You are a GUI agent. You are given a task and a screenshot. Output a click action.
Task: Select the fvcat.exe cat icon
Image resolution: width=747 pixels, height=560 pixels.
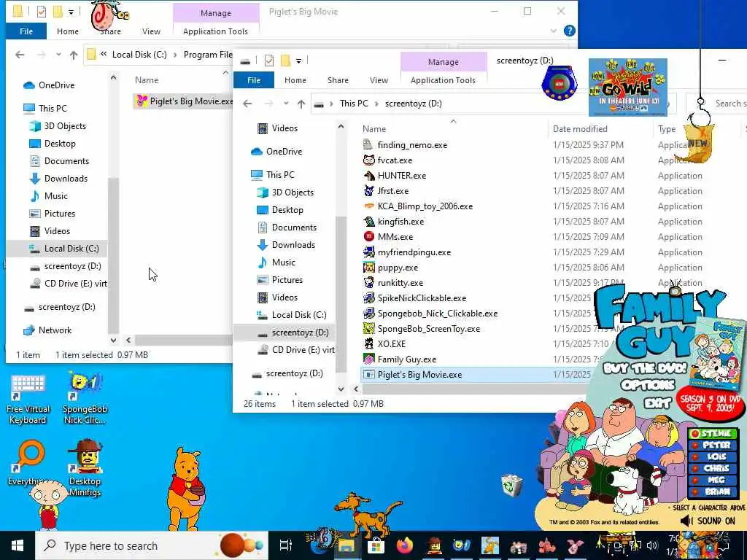(368, 160)
